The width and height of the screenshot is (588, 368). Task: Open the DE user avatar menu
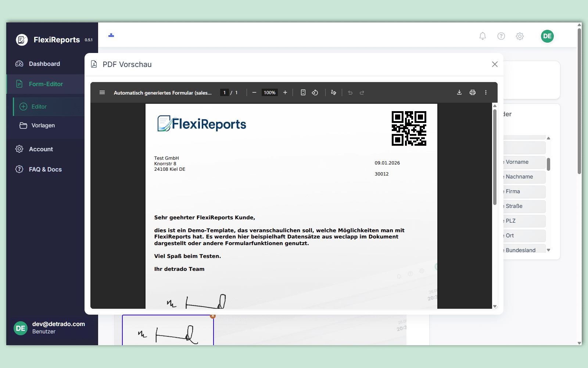(x=547, y=36)
